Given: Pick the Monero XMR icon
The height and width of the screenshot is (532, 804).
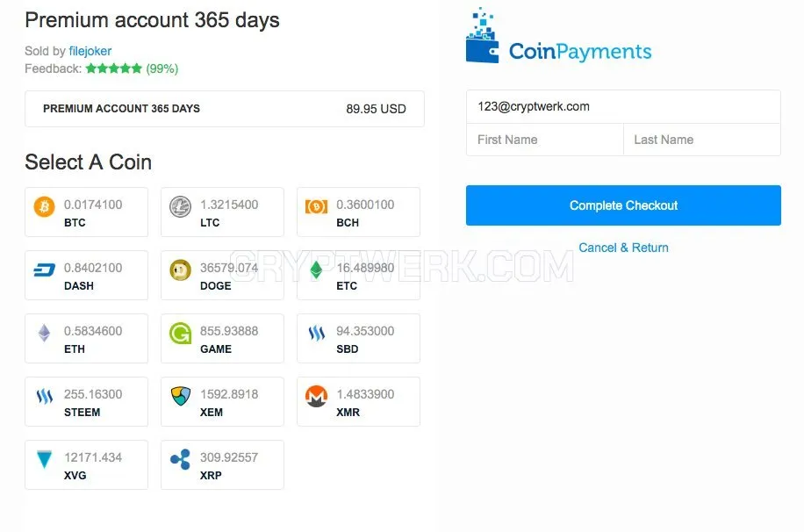Looking at the screenshot, I should [x=316, y=396].
